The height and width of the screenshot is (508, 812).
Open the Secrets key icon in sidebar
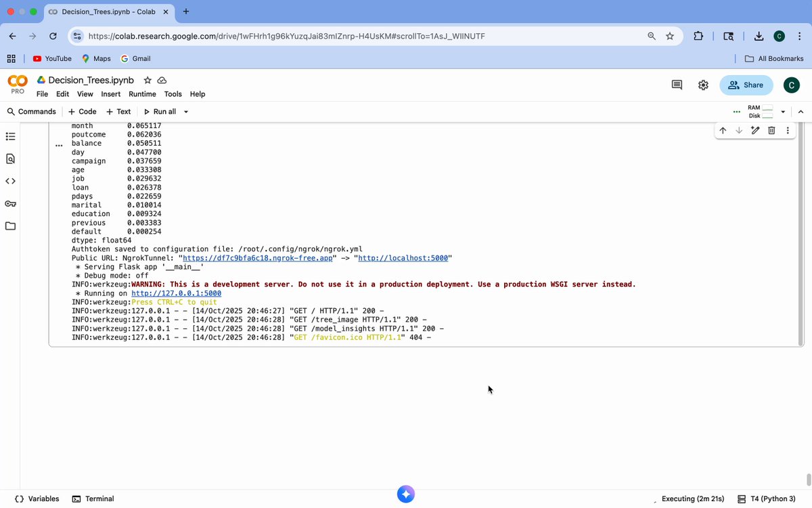(x=10, y=203)
